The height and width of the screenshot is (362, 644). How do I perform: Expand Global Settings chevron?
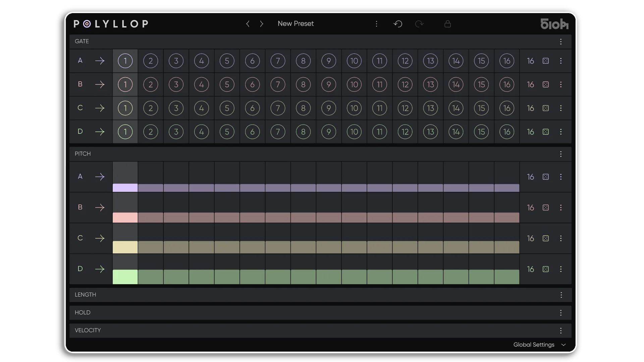[563, 345]
